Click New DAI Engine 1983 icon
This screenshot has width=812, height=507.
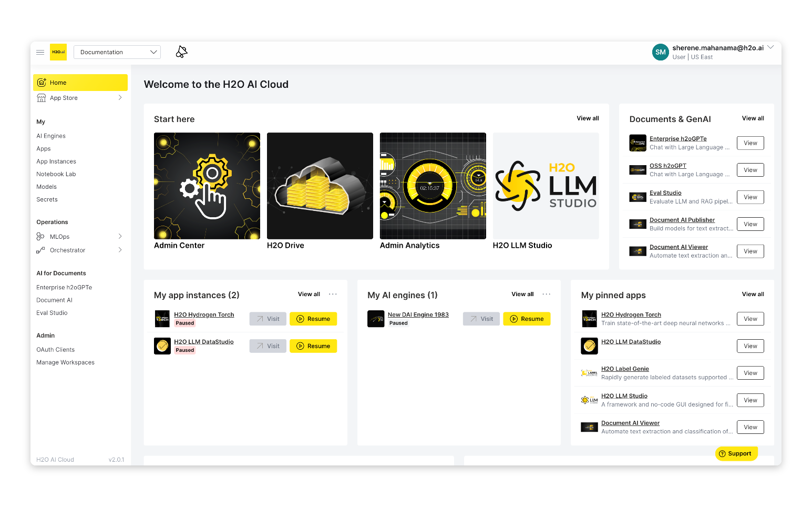click(376, 319)
